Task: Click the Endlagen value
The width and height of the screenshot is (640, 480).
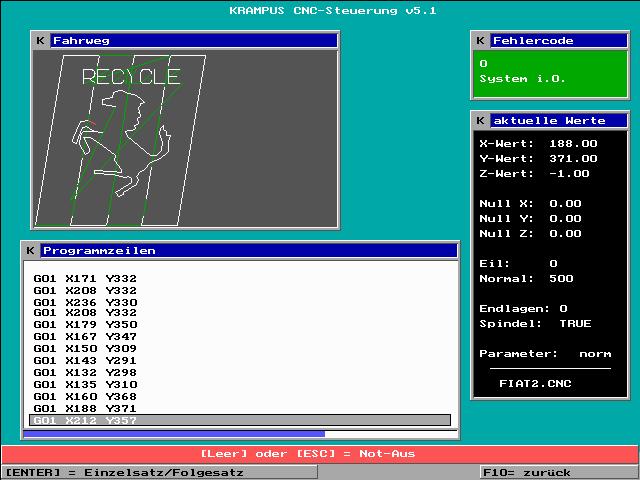Action: (x=564, y=309)
